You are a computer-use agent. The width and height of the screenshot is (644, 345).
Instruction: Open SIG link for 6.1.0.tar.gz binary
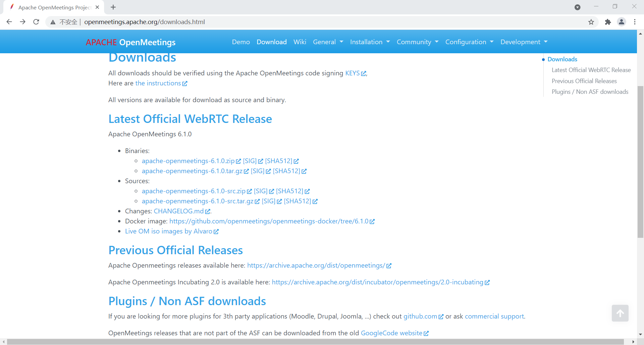(x=258, y=171)
